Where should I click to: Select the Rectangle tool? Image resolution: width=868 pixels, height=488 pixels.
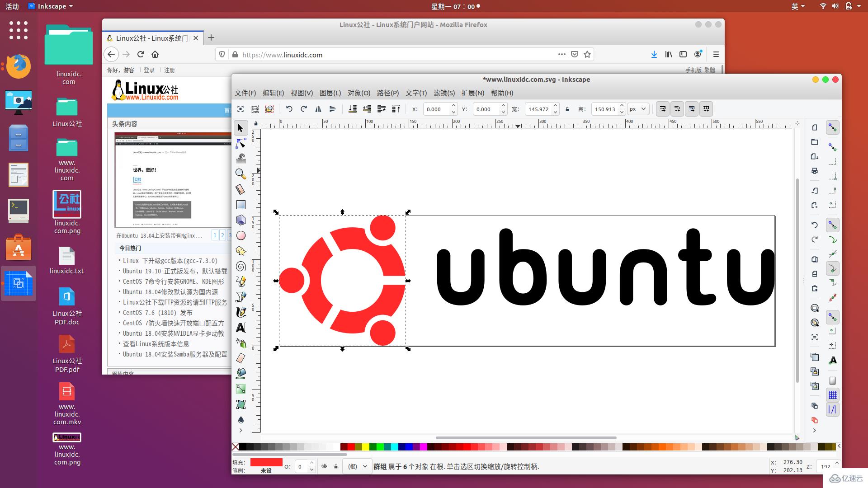click(241, 205)
